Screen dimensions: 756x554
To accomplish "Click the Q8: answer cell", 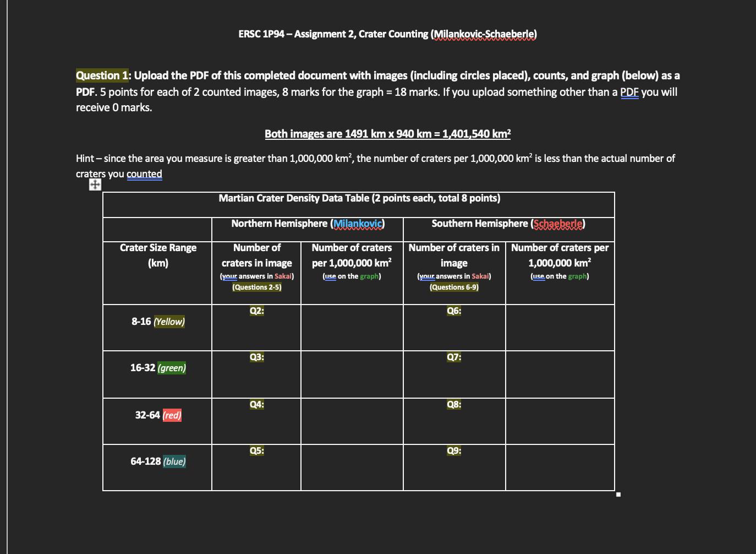I will coord(454,421).
